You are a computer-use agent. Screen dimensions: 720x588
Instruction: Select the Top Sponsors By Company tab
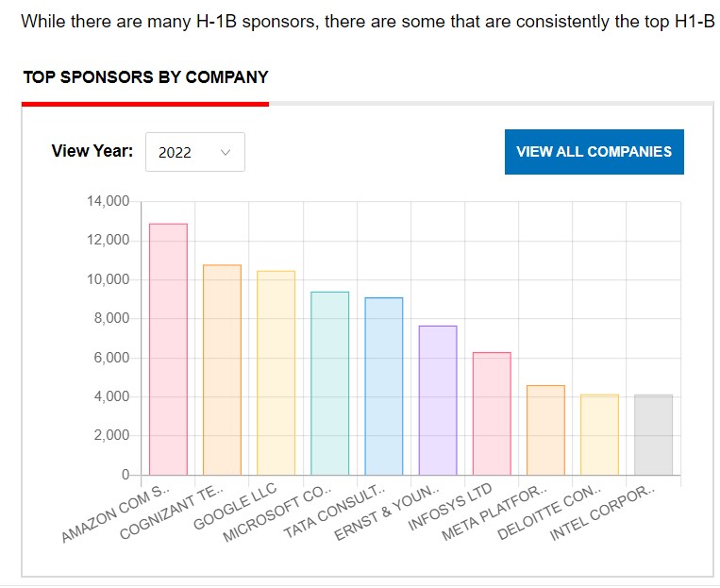(x=145, y=77)
